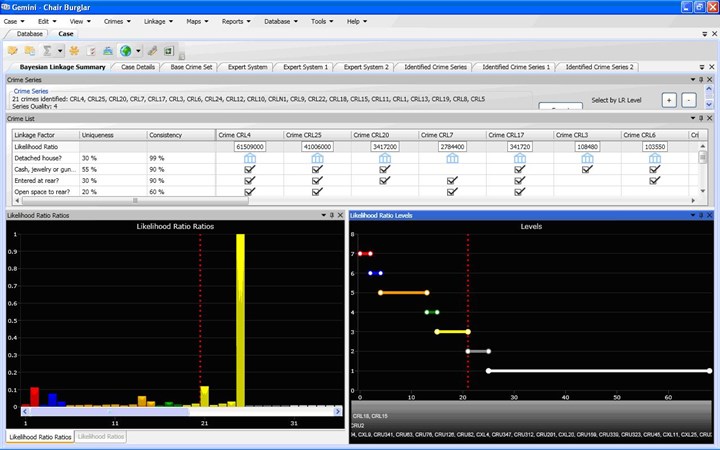Click the sigma summation toolbar icon
Screen dimensions: 720x450
click(46, 50)
